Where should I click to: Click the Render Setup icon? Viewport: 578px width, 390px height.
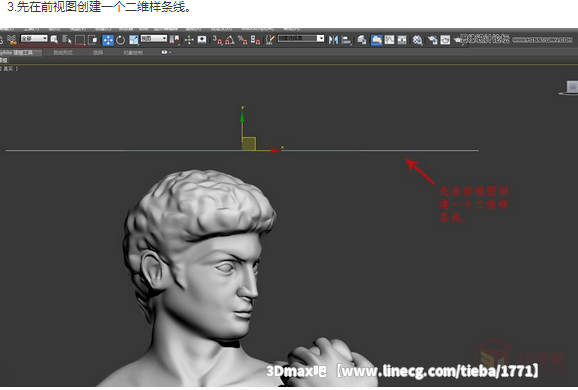click(432, 40)
